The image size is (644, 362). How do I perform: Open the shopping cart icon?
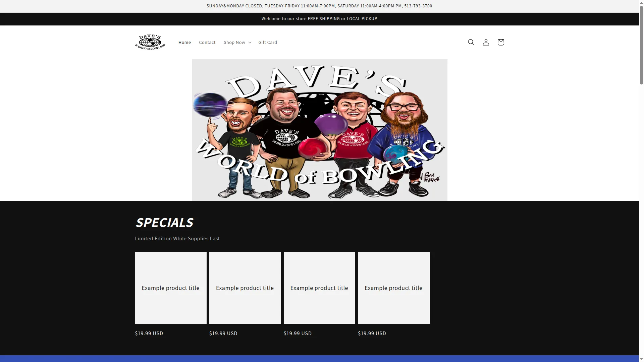(500, 42)
